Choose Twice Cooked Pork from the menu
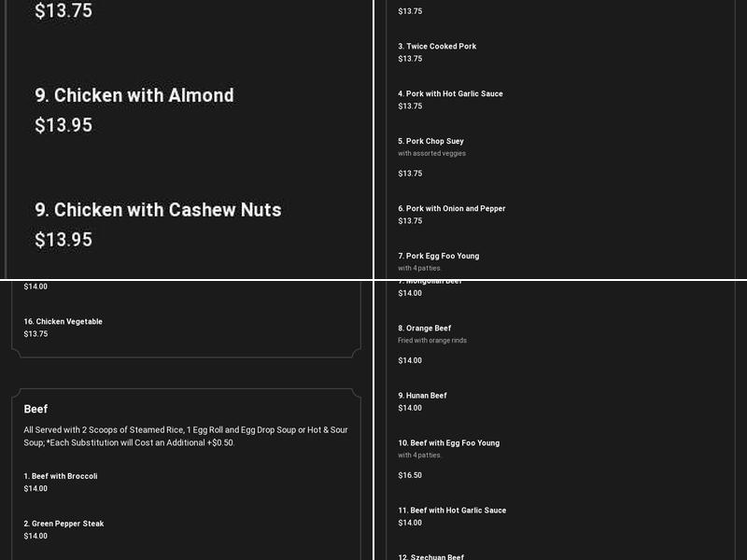 pos(437,46)
